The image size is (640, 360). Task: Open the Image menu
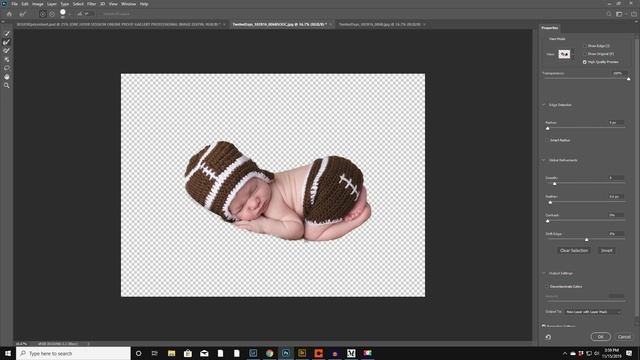click(x=38, y=4)
